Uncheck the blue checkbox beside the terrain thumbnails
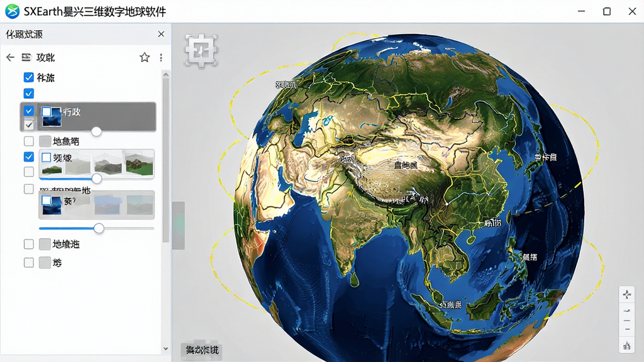The image size is (644, 362). pyautogui.click(x=29, y=156)
